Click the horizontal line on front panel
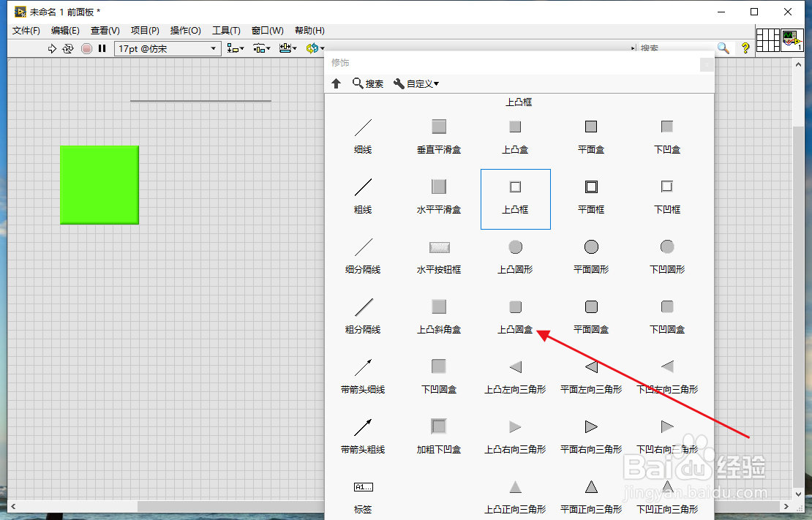 200,101
